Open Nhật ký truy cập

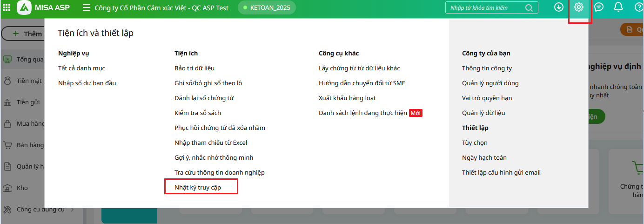click(198, 187)
